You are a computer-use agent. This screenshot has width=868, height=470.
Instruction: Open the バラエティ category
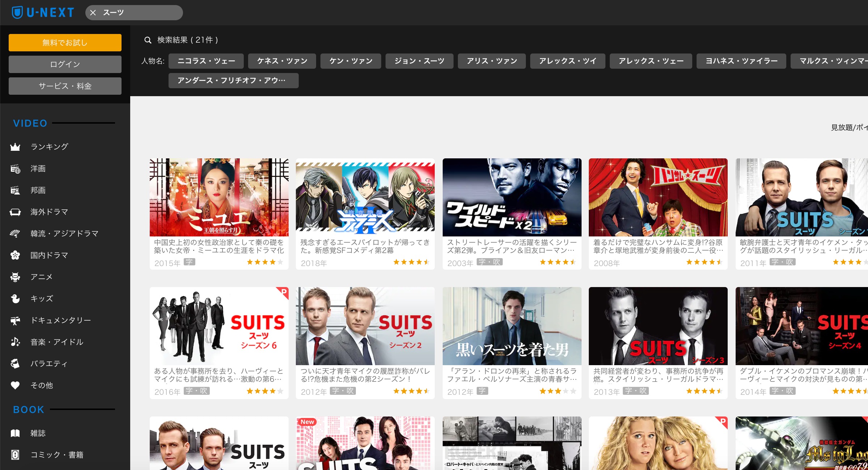coord(49,364)
